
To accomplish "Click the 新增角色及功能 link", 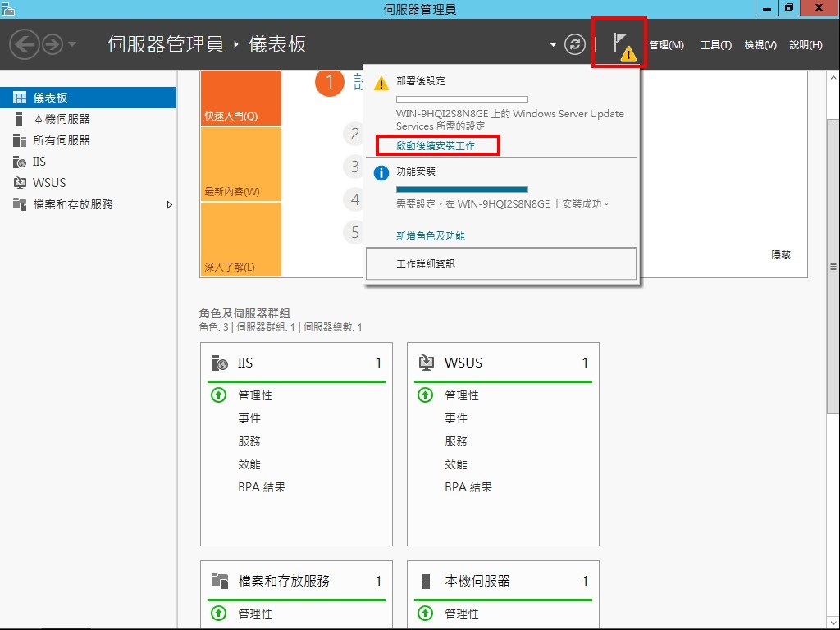I will tap(430, 235).
